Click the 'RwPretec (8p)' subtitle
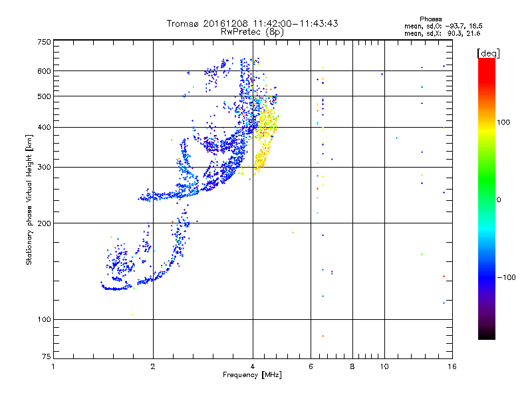This screenshot has width=532, height=399. 252,32
